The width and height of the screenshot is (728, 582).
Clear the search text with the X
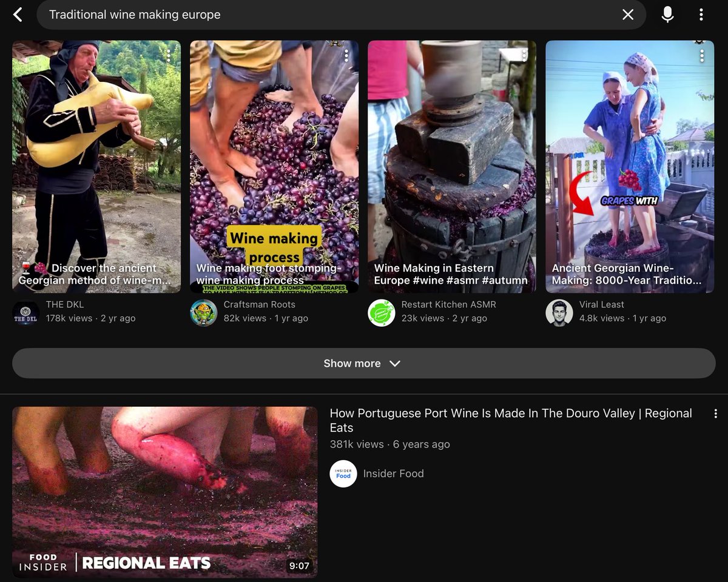(x=628, y=15)
